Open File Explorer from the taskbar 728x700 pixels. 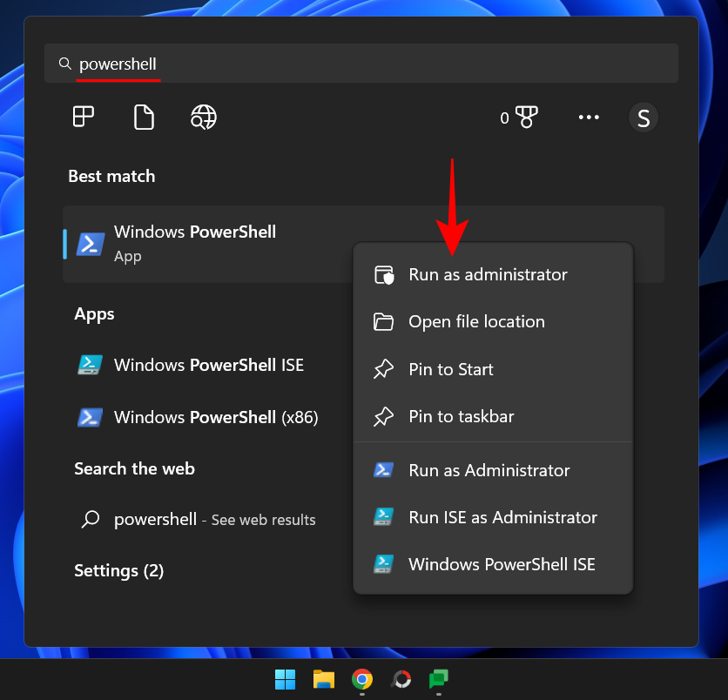click(x=323, y=679)
